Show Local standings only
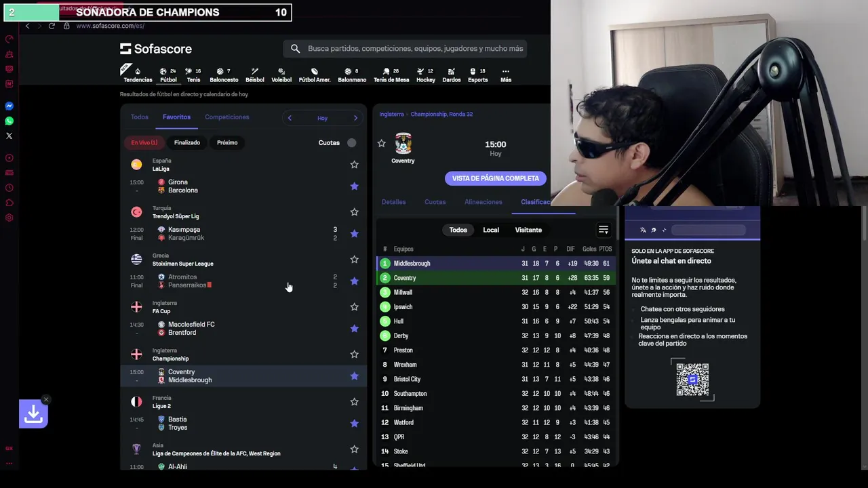 coord(491,230)
